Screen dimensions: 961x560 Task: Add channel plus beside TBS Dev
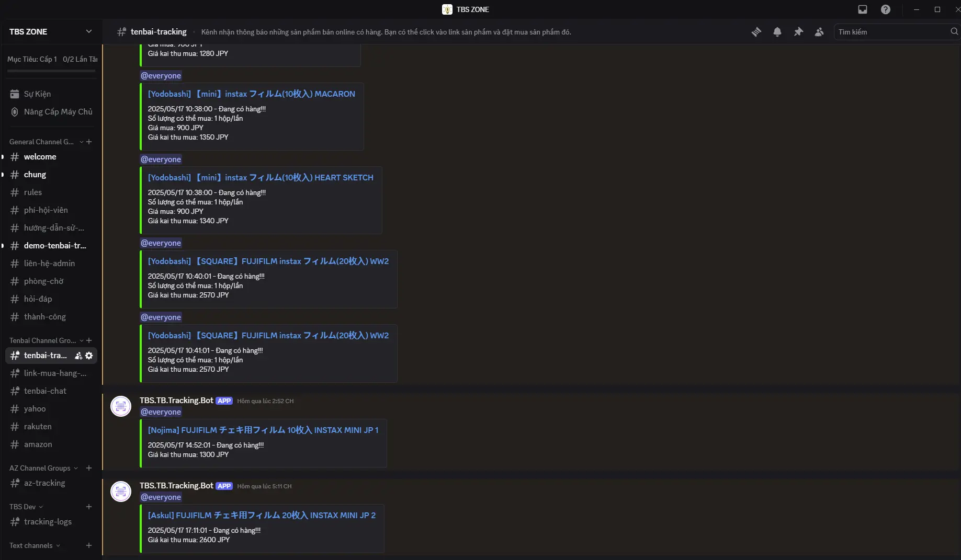89,507
